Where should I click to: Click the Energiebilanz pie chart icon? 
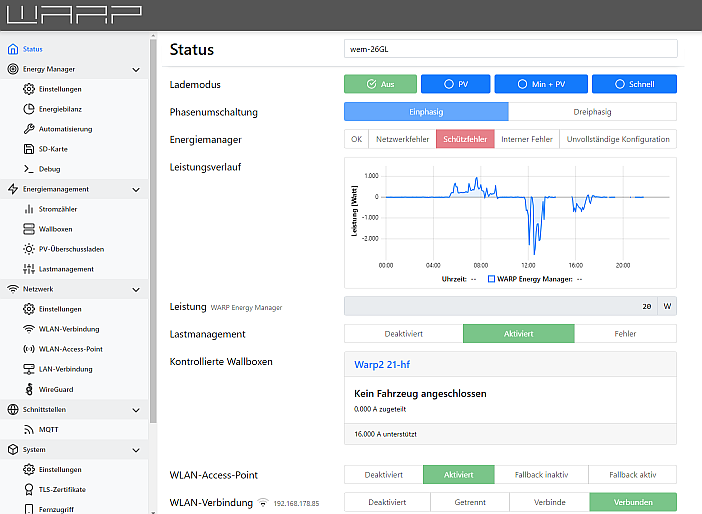pos(29,109)
